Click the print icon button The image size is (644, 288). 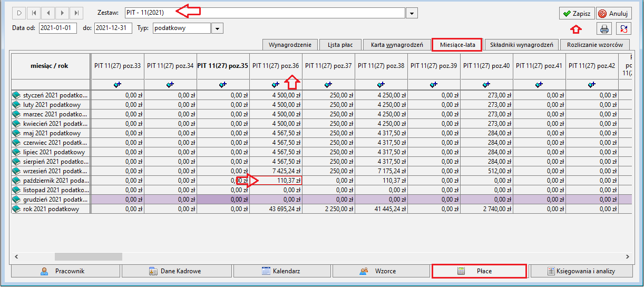pos(604,29)
